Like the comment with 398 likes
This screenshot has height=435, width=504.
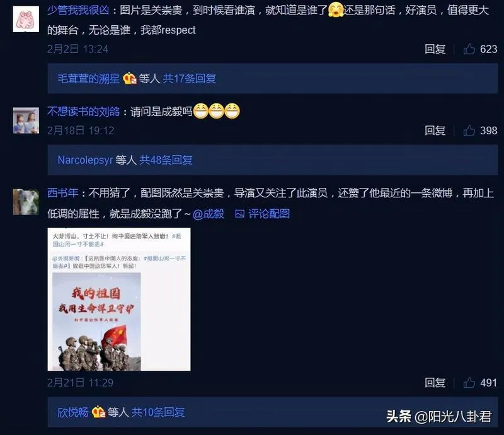click(x=469, y=130)
